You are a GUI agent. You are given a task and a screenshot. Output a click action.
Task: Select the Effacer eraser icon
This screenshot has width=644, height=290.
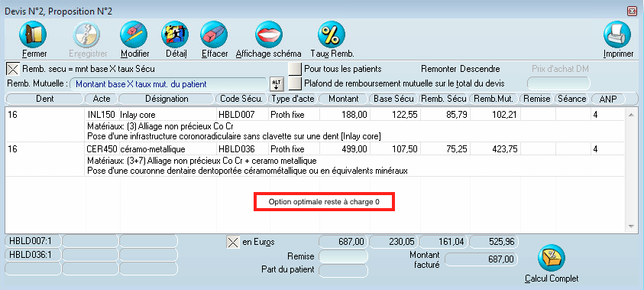coord(214,34)
